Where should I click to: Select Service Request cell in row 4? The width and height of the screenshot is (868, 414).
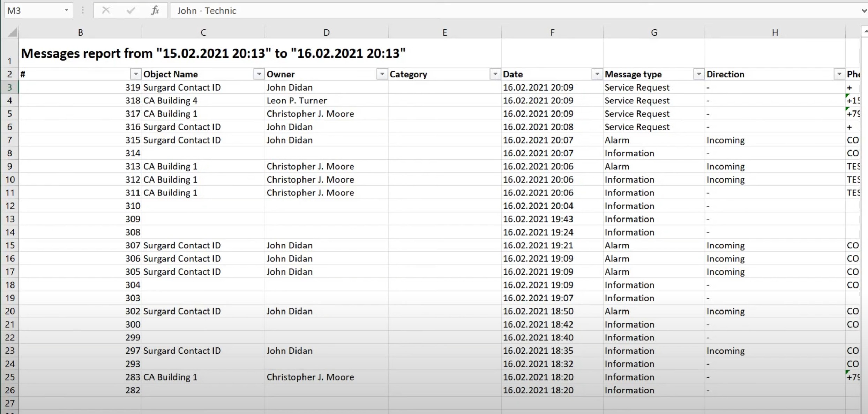tap(654, 101)
